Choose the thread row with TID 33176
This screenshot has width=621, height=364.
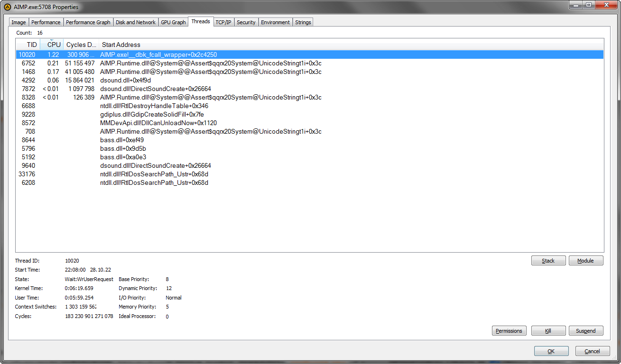309,174
